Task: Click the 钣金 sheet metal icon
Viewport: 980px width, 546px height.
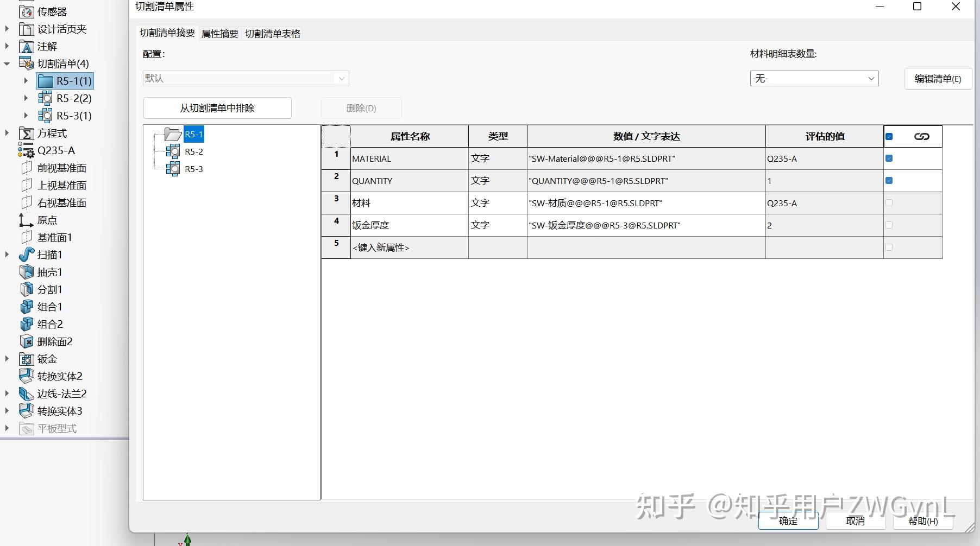Action: point(26,359)
